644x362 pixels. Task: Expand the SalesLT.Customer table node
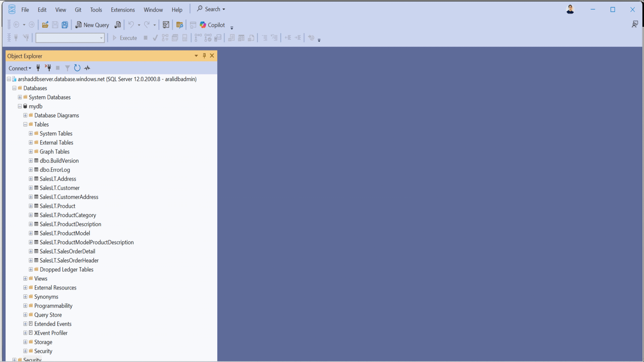click(x=31, y=188)
